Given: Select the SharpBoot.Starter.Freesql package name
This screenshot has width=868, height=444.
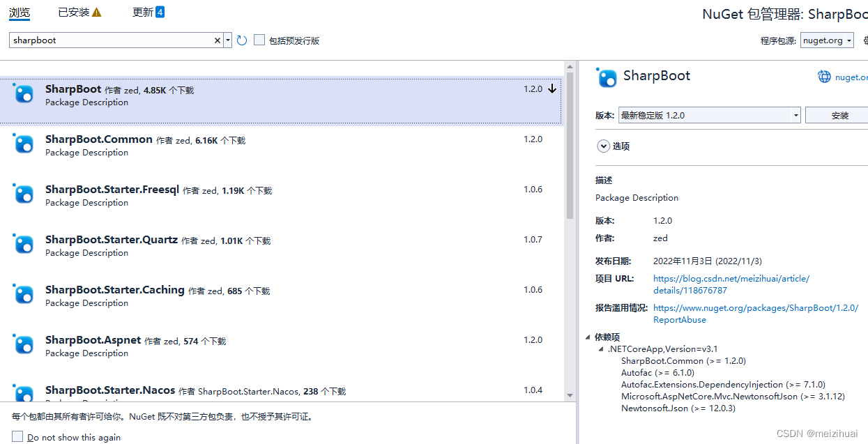Looking at the screenshot, I should point(112,190).
